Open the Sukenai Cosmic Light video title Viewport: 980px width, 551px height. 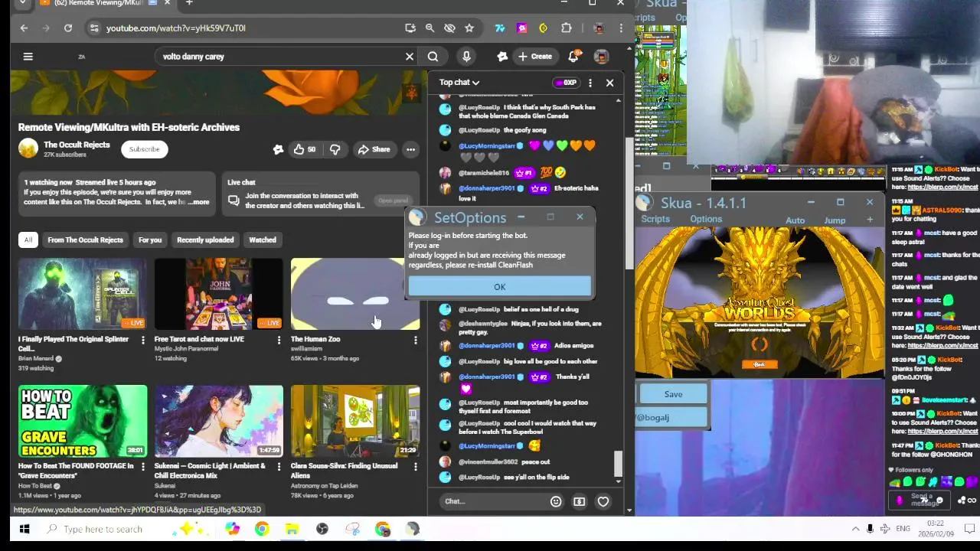pos(210,470)
